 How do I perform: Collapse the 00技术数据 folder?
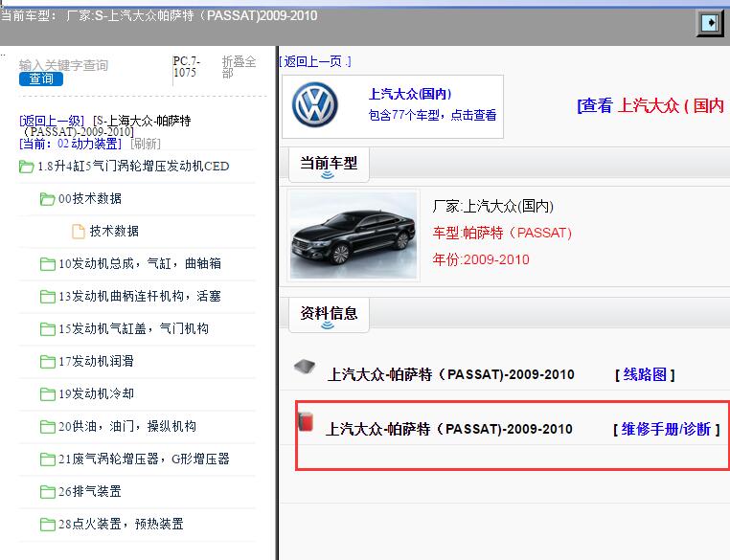[x=90, y=198]
